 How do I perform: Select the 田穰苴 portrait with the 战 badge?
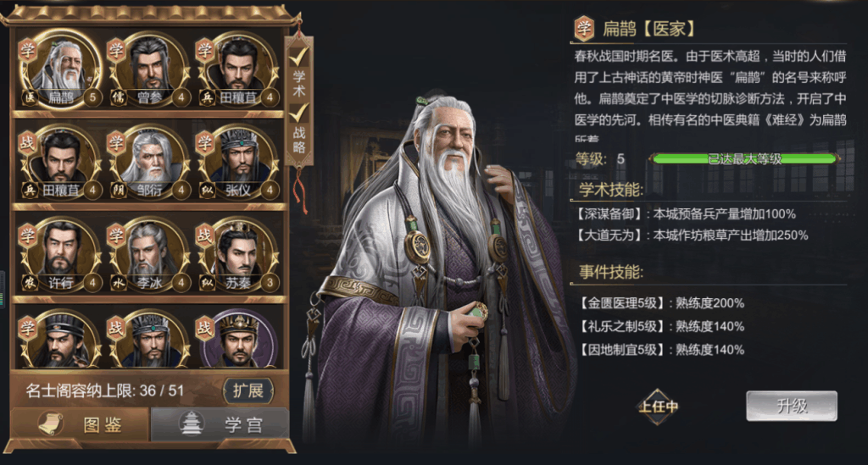point(61,163)
